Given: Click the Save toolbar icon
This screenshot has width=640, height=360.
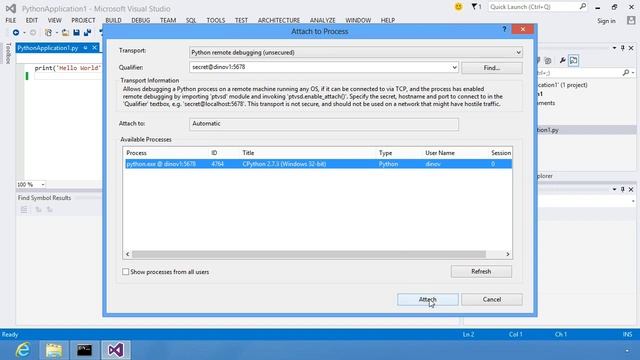Looking at the screenshot, I should pyautogui.click(x=76, y=33).
